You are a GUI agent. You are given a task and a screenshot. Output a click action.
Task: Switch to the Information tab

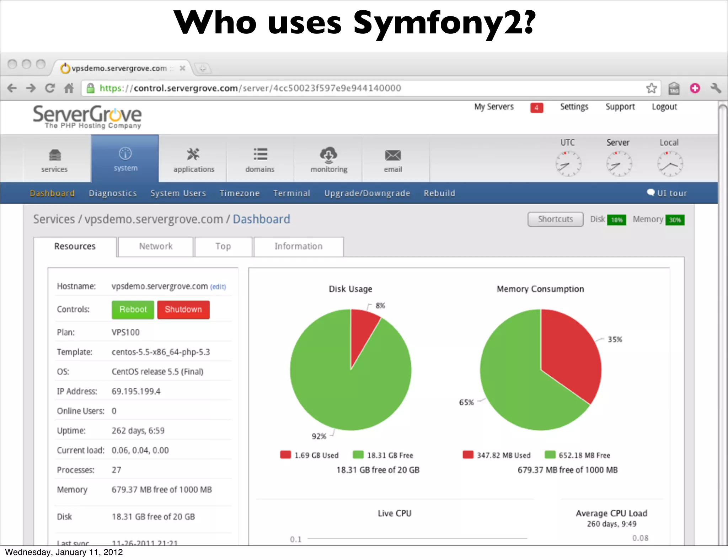pos(299,246)
